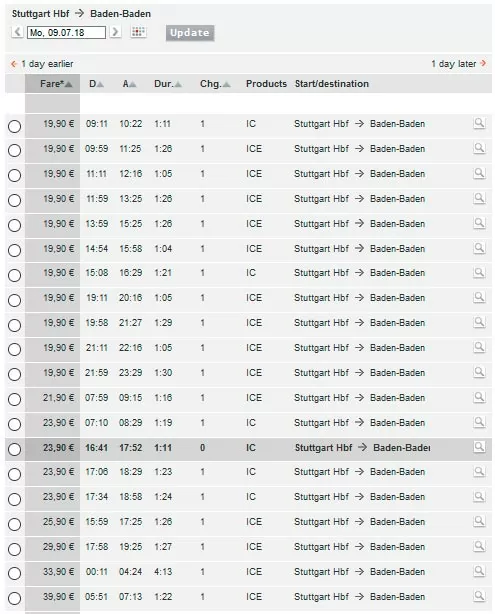Open the calendar date picker icon

click(138, 32)
